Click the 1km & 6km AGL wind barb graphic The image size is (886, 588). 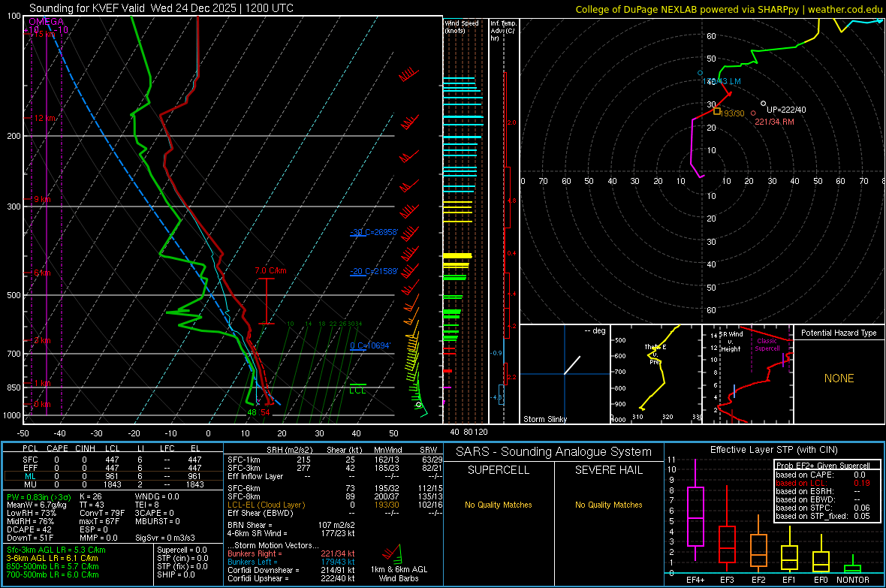tap(392, 553)
